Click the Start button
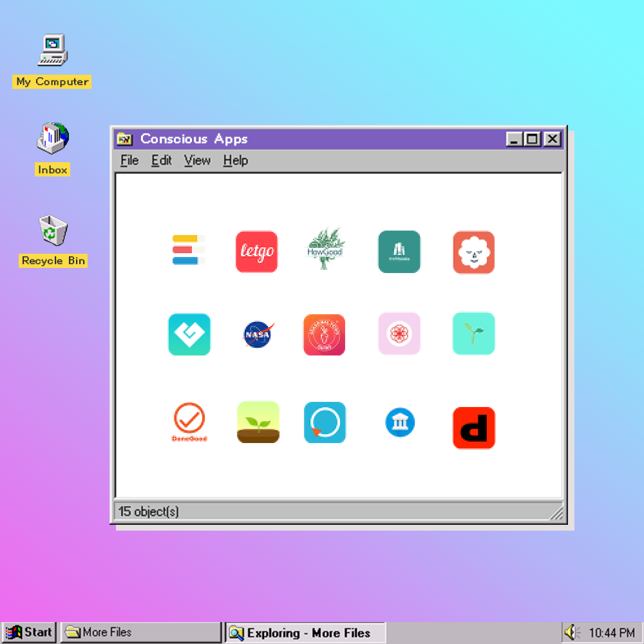The height and width of the screenshot is (644, 644). click(x=29, y=632)
